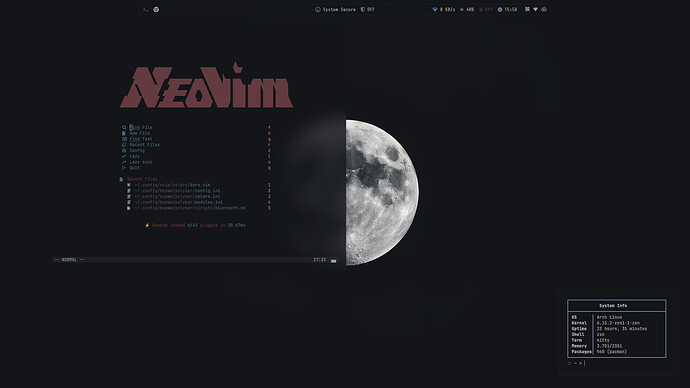This screenshot has width=690, height=388.
Task: Click the cloud icon at the bar's right end
Action: (x=544, y=9)
